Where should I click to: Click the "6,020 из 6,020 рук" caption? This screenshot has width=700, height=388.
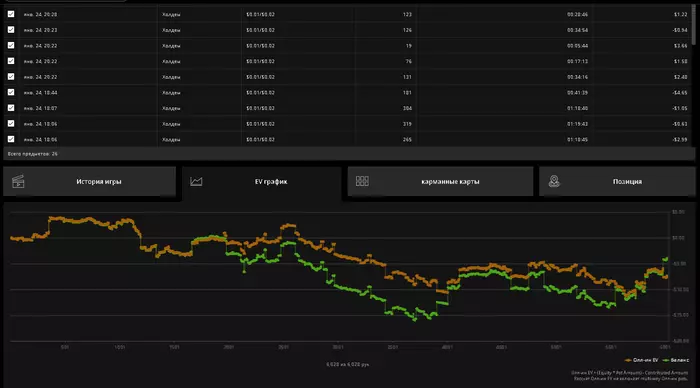(347, 364)
